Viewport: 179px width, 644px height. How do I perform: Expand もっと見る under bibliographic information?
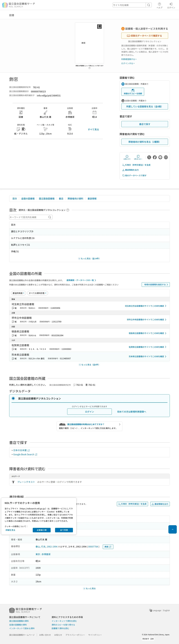pos(89,589)
